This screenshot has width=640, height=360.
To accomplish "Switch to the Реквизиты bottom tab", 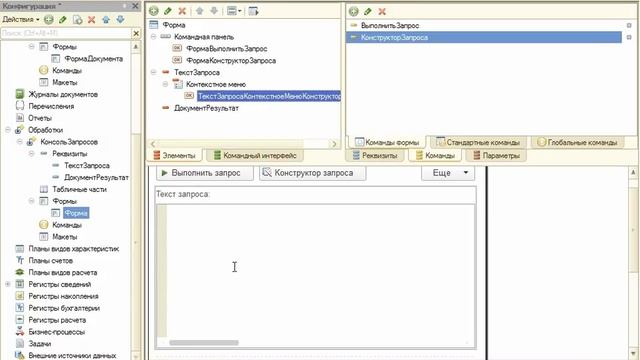I will (374, 156).
